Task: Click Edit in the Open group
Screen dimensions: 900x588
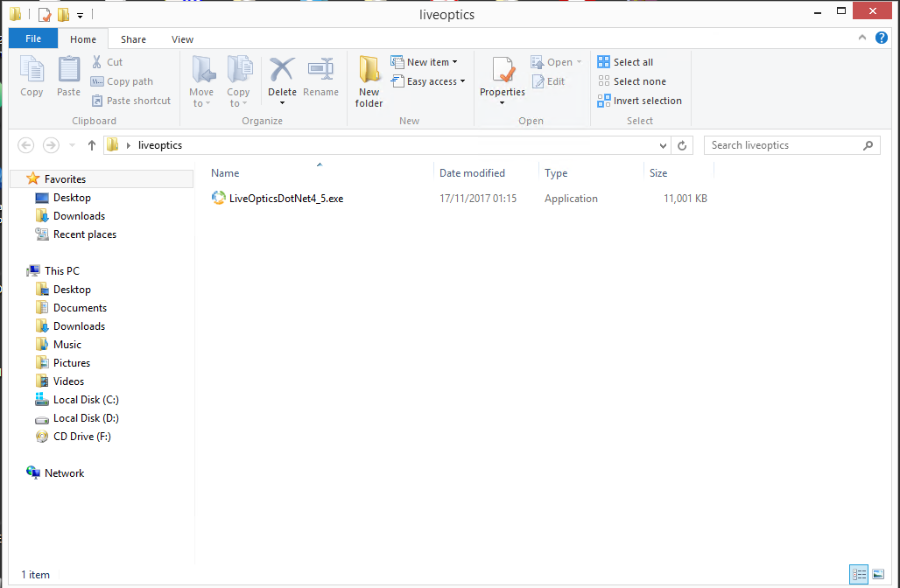Action: (x=548, y=81)
